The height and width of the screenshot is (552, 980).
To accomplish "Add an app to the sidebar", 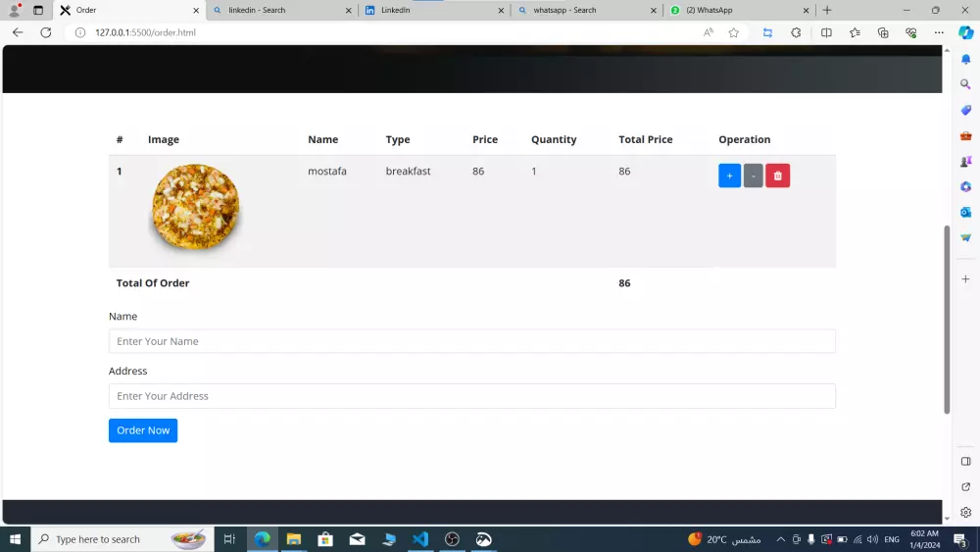I will click(x=965, y=278).
